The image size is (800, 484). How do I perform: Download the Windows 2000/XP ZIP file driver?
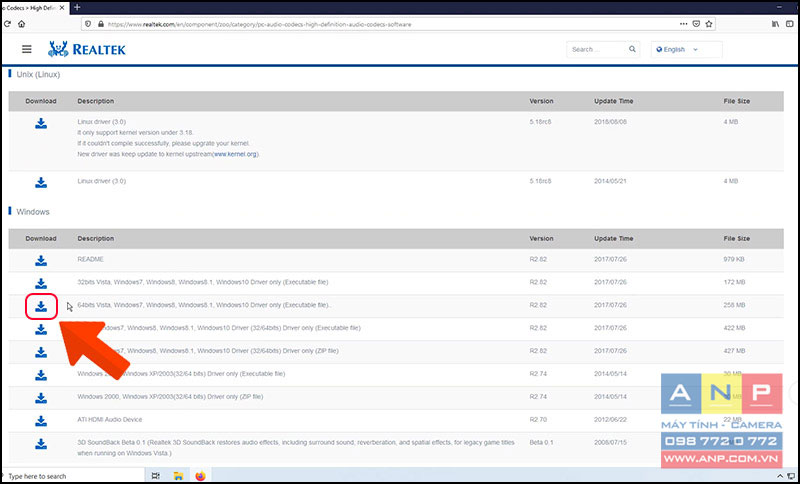[41, 398]
